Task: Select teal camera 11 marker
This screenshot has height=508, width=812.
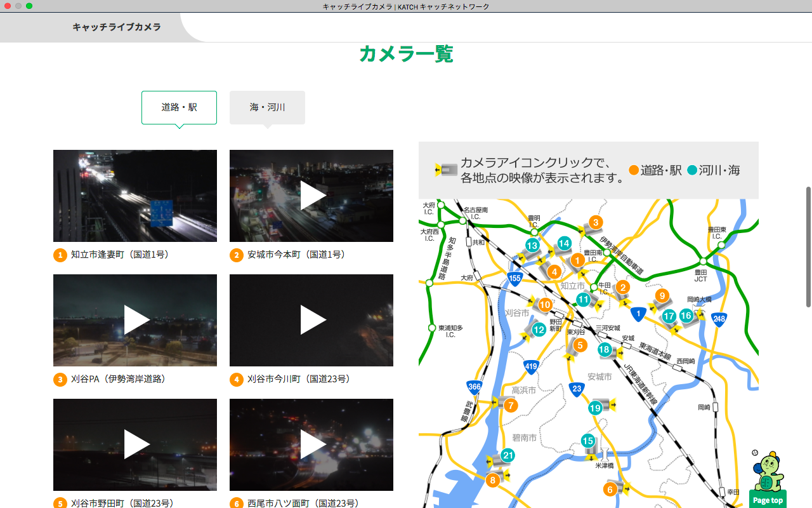Action: click(x=583, y=300)
